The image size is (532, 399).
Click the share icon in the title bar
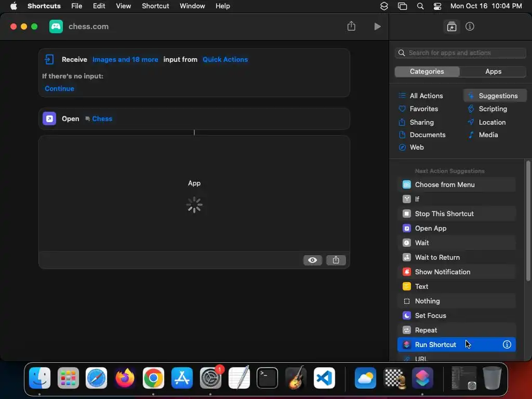coord(351,26)
